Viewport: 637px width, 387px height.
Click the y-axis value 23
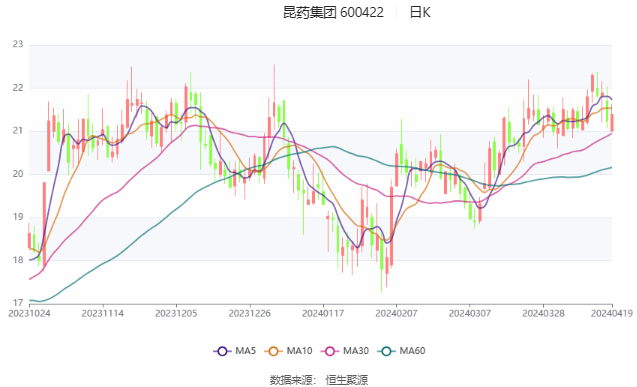pyautogui.click(x=18, y=44)
